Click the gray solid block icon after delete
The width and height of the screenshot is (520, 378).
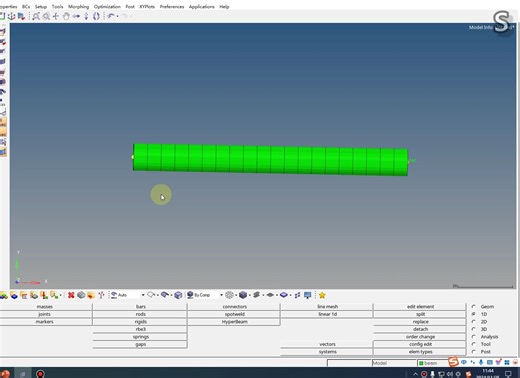[x=81, y=295]
